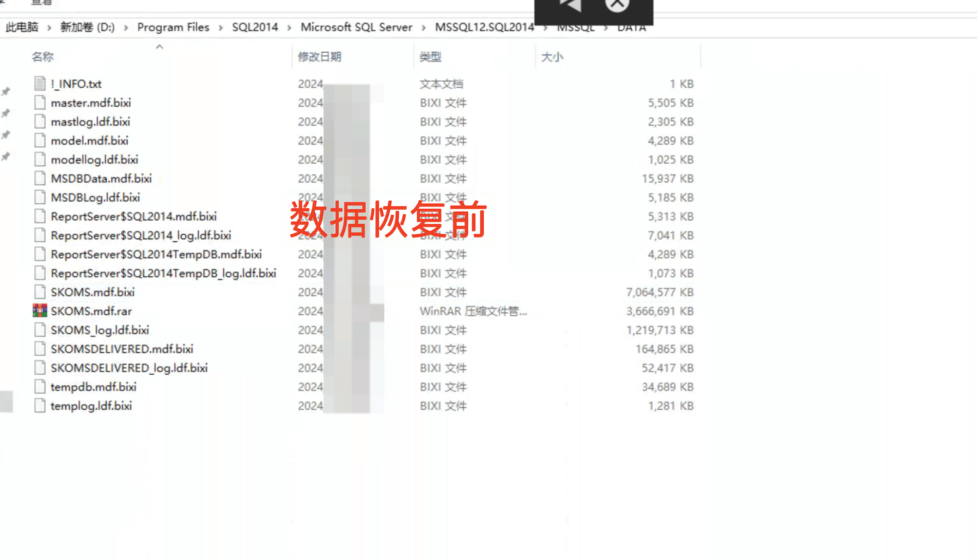Click the WinRAR 压缩文件管... type cell
The height and width of the screenshot is (560, 977).
(473, 311)
